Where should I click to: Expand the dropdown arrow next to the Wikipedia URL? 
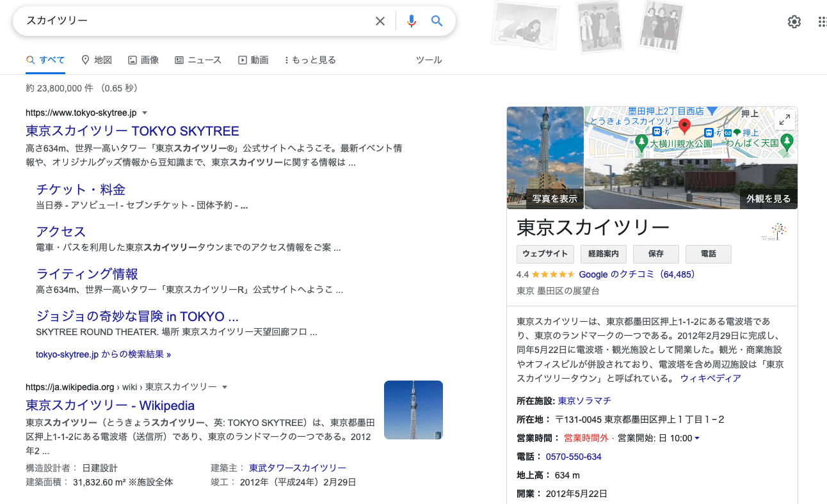pyautogui.click(x=225, y=388)
